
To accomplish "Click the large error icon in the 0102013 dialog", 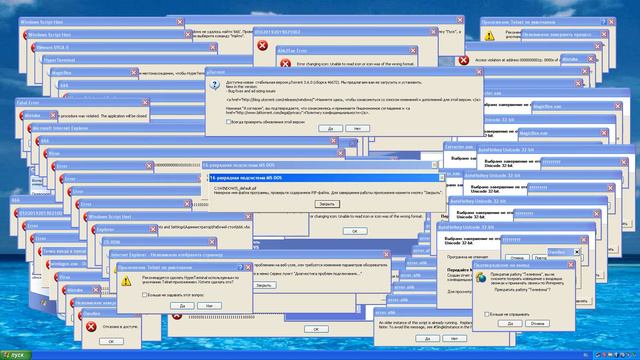I will [262, 45].
